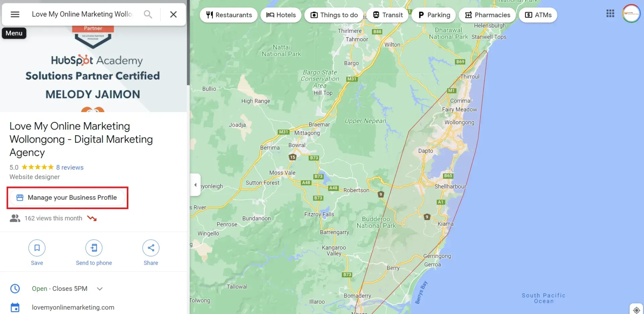Screen dimensions: 644x314
Task: Select the ATMs filter chip
Action: [538, 15]
